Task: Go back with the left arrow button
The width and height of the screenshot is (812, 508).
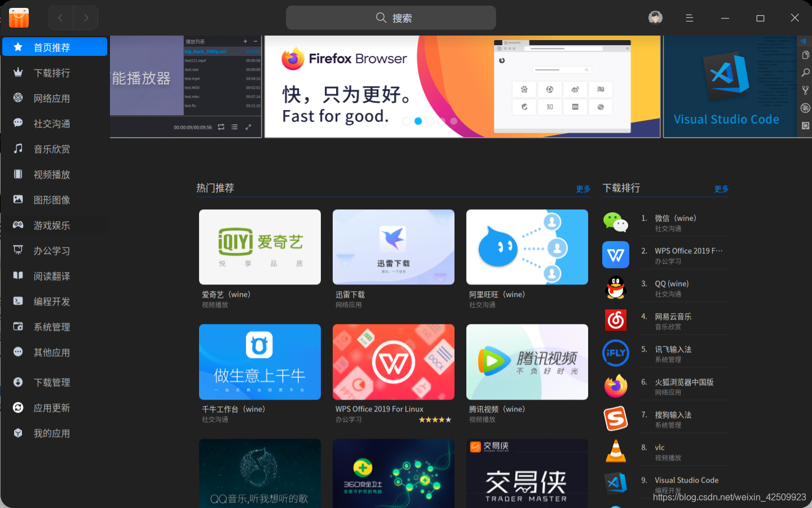Action: pos(61,18)
